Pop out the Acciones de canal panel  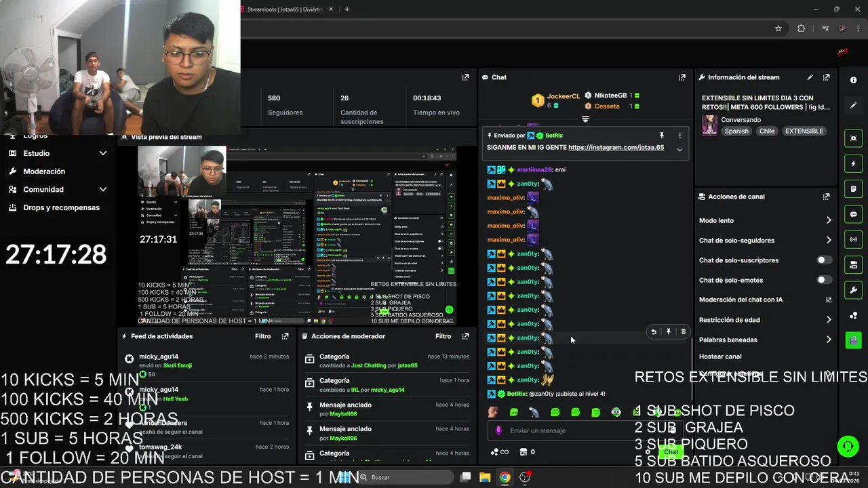point(826,197)
